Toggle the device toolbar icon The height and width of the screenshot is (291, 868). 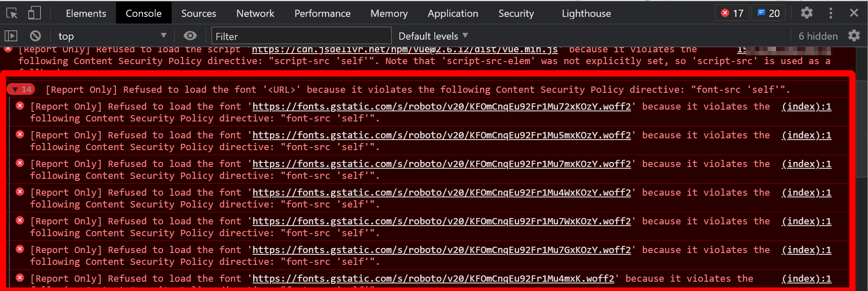coord(34,13)
